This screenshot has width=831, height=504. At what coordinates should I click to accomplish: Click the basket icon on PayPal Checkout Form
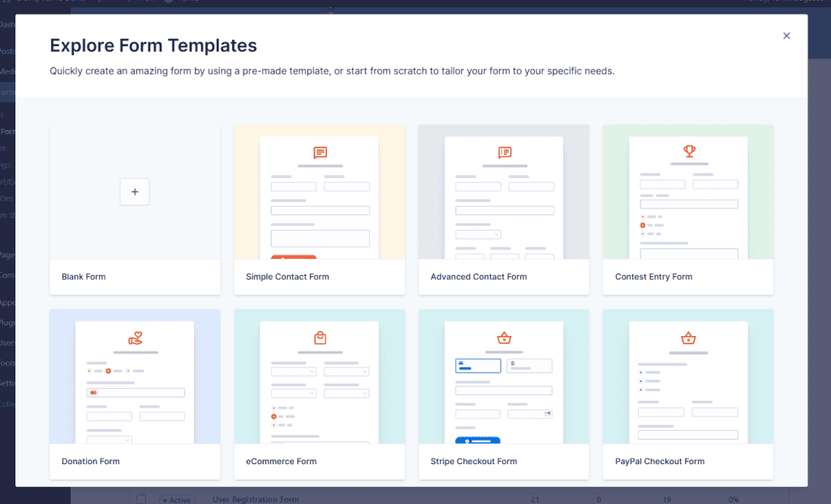(688, 338)
